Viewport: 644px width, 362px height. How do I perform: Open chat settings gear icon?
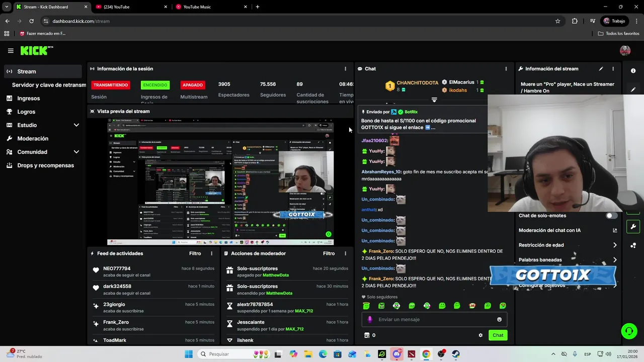[x=480, y=335]
